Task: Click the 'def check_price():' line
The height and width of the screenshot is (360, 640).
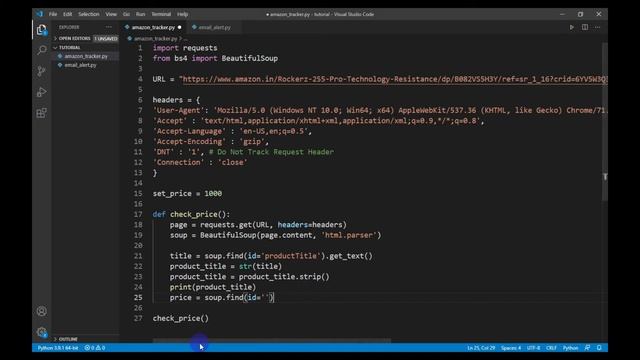Action: tap(191, 214)
